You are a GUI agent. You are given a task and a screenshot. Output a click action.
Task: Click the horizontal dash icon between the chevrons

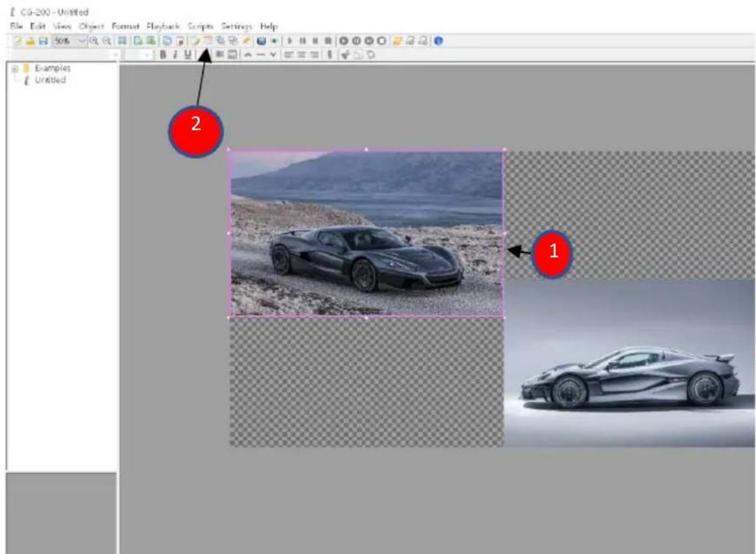(260, 55)
